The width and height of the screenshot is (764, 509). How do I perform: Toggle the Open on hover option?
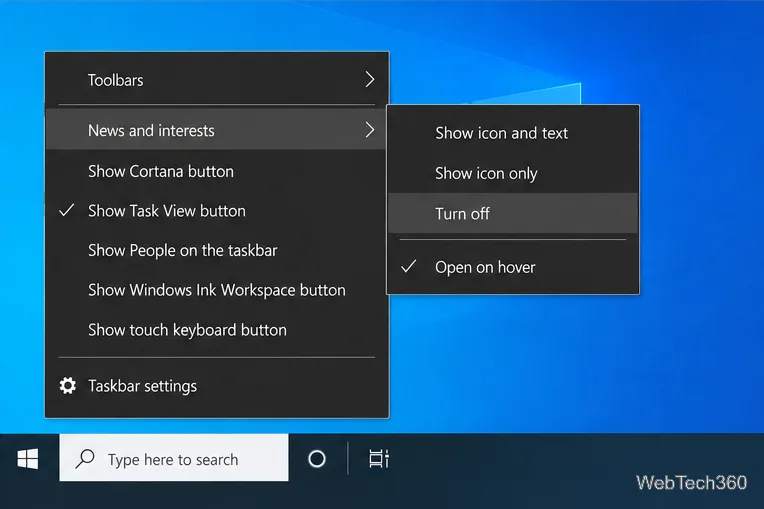click(513, 267)
